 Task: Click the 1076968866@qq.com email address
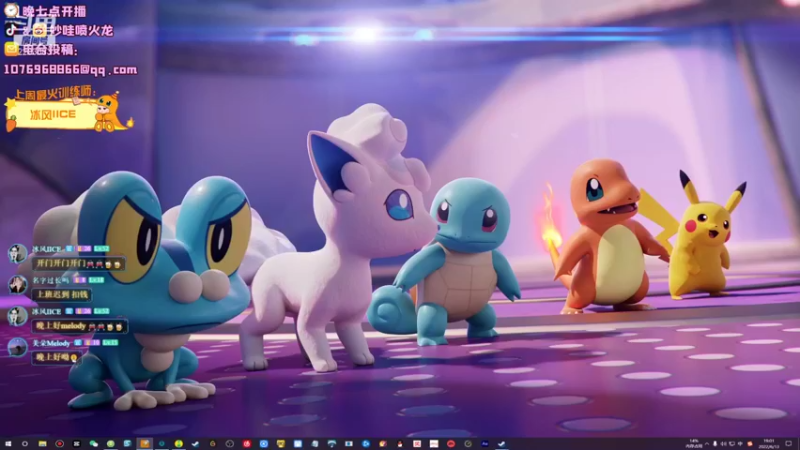coord(70,69)
